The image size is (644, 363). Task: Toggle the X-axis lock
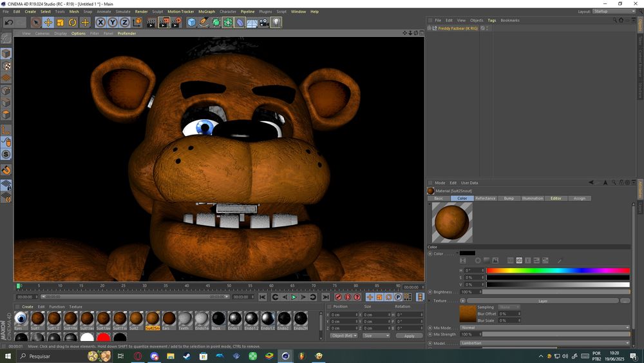[100, 23]
